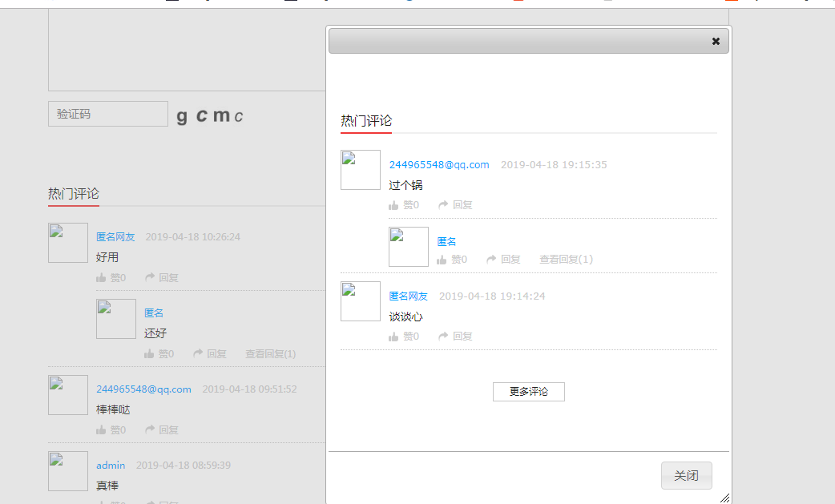835x504 pixels.
Task: Click timestamp 2019-04-18 19:14:24
Action: pos(492,296)
